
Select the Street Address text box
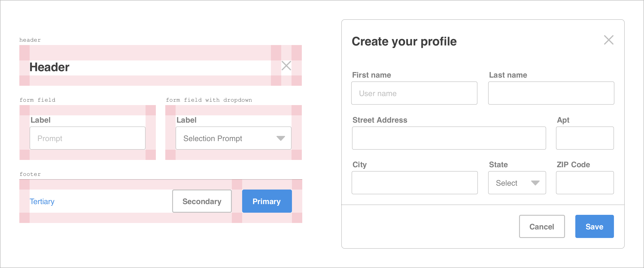click(449, 138)
